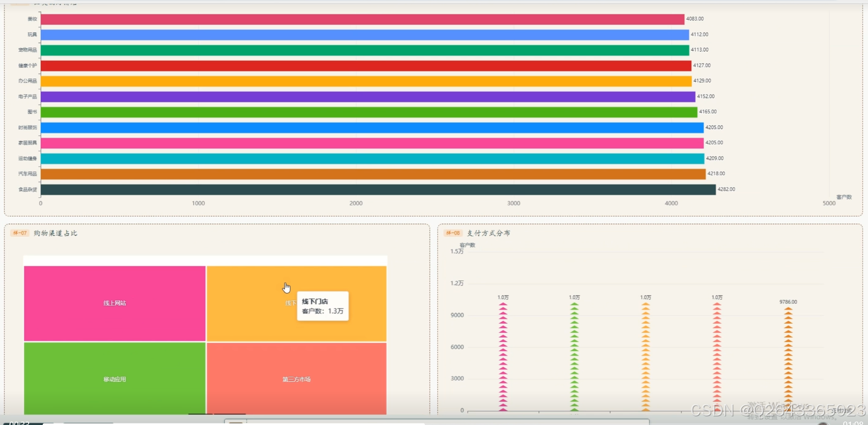Click the value label 4083.00

coord(695,19)
